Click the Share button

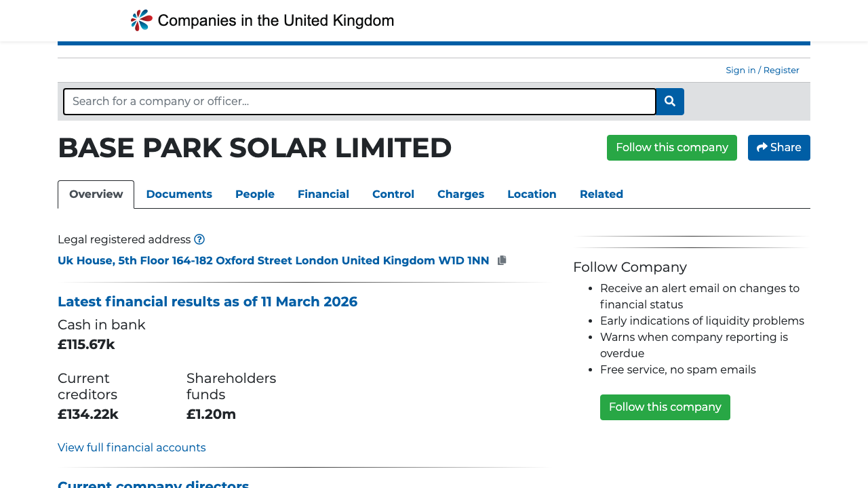(x=778, y=147)
